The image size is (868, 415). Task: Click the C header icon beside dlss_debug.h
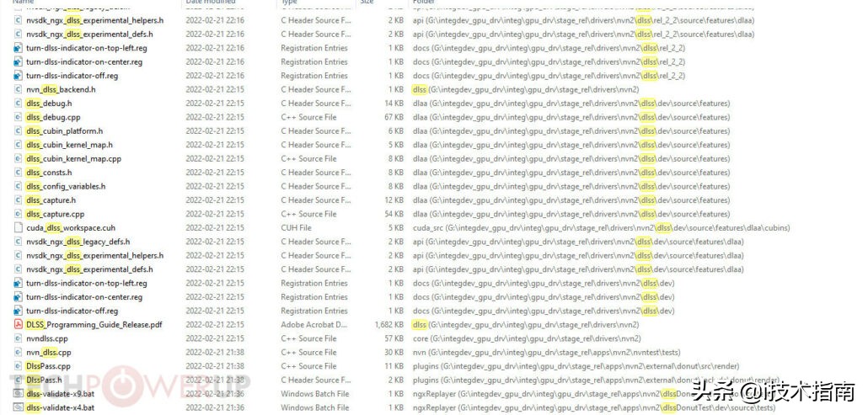click(x=19, y=104)
